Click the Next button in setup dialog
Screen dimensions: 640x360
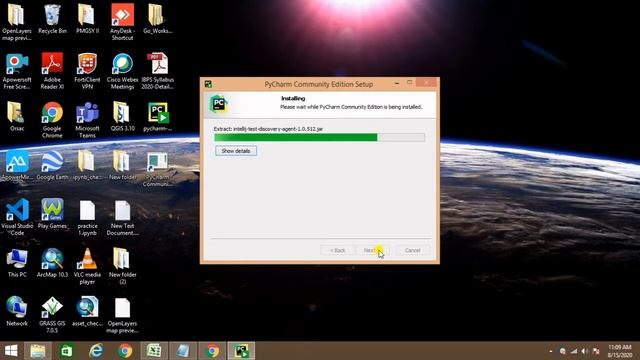tap(373, 250)
